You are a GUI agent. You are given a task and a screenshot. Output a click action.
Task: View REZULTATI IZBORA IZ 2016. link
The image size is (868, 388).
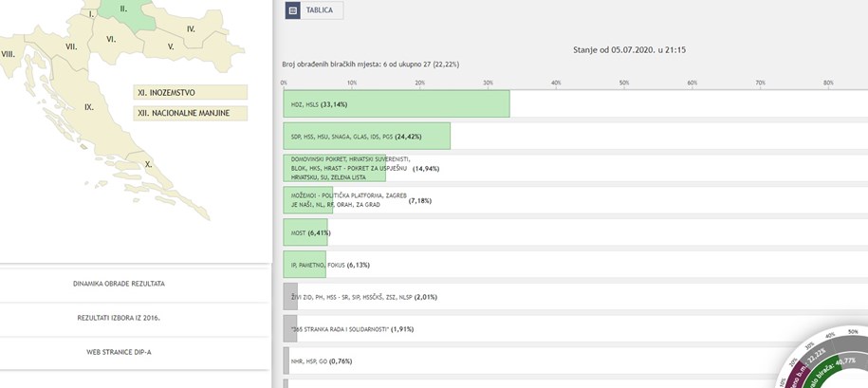click(x=125, y=318)
